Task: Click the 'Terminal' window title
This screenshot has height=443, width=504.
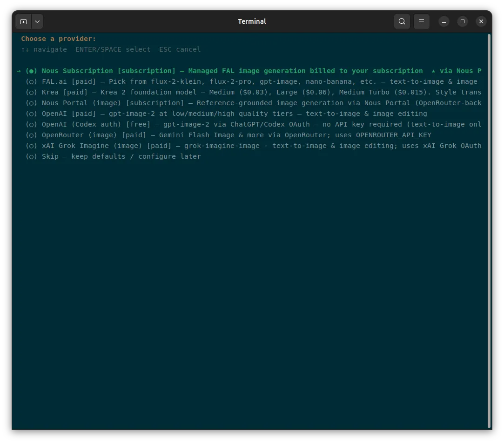Action: 252,21
